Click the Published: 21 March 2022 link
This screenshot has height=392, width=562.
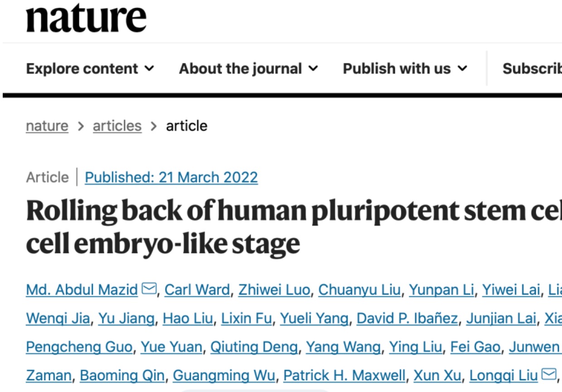tap(171, 177)
